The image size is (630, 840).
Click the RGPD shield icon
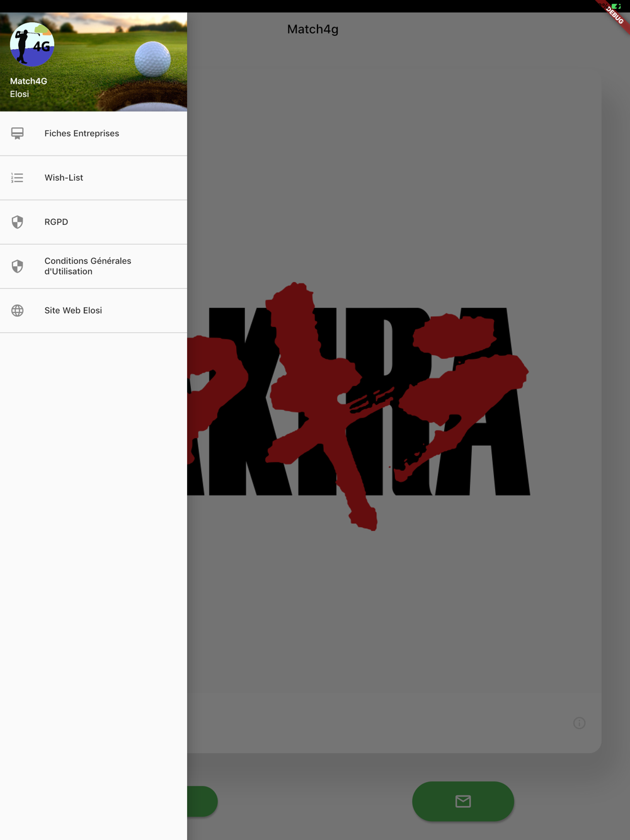pos(18,222)
